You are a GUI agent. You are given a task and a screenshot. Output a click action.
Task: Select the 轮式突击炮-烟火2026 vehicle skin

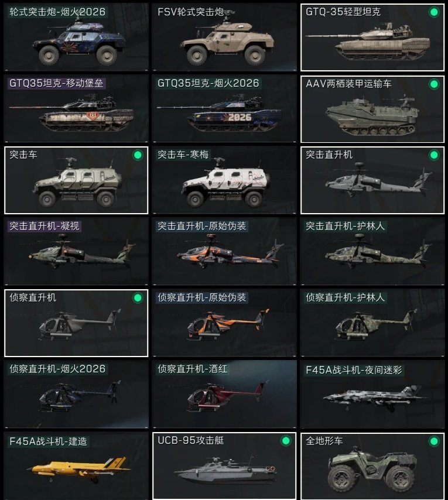[76, 37]
